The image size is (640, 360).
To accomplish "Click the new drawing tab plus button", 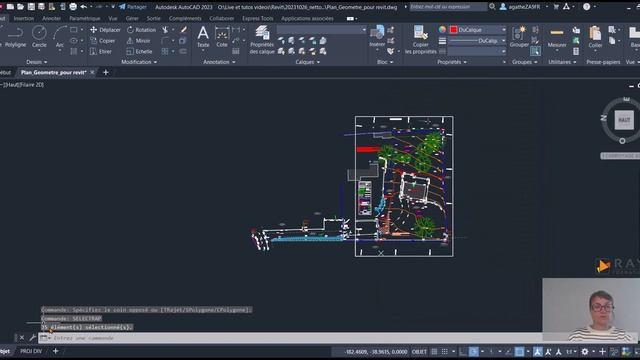I will point(106,72).
